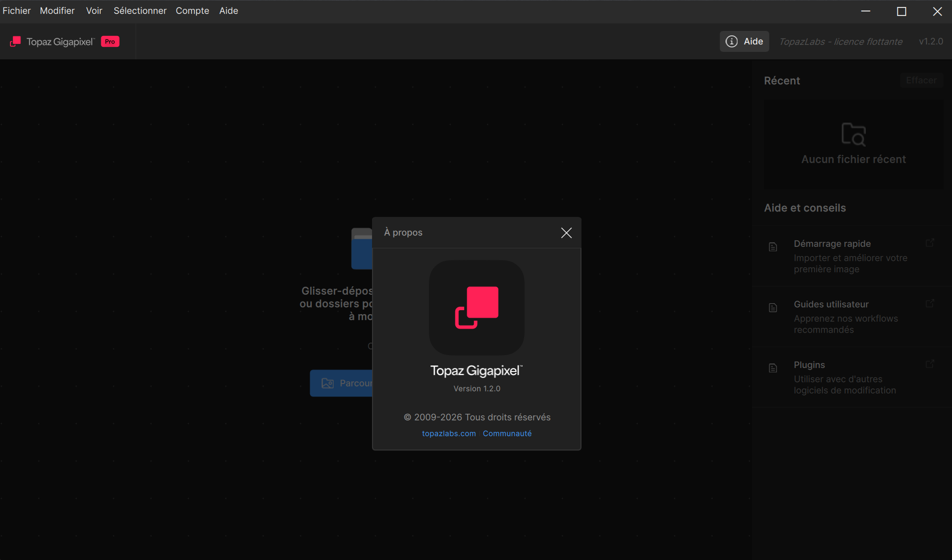Click the Topaz Gigapixel name in dialog
The height and width of the screenshot is (560, 952).
click(x=476, y=371)
